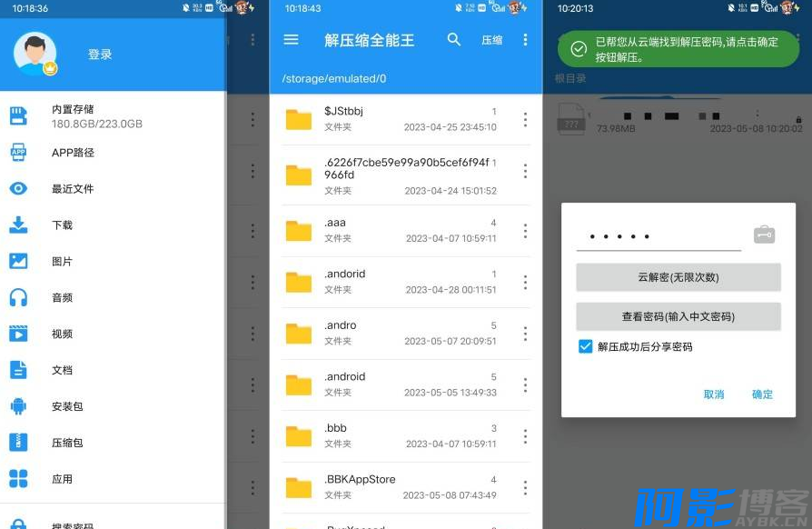Open 内置存储 internal storage
Screen dimensions: 812x529
pos(113,116)
